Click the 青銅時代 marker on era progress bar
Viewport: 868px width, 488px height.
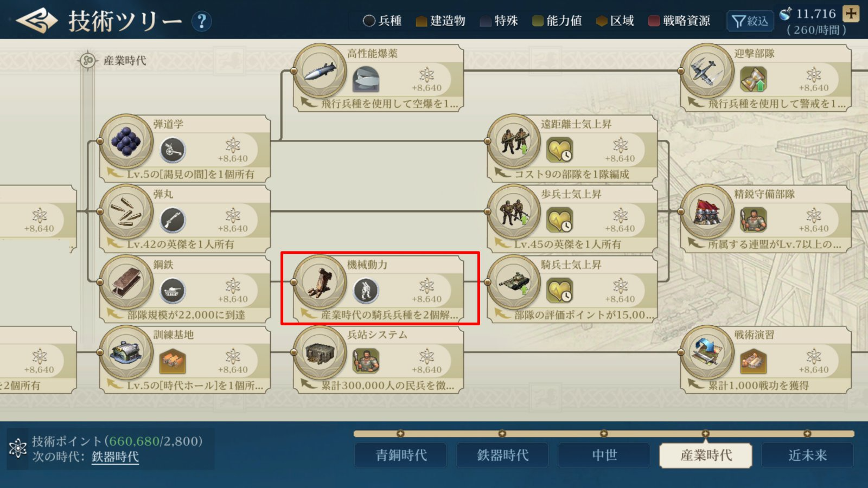(400, 434)
